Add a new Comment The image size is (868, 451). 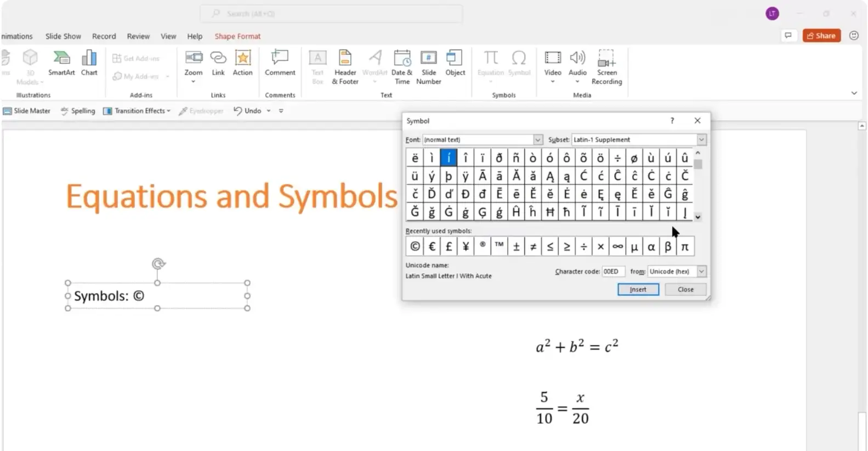(x=280, y=63)
